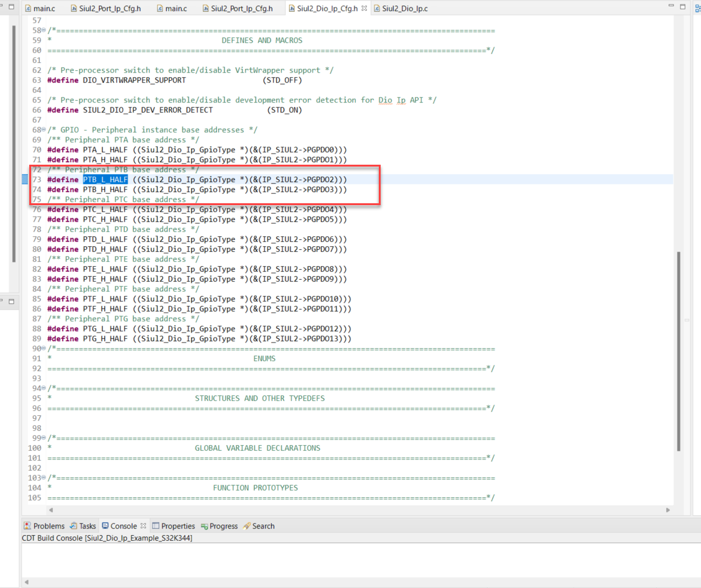
Task: Click PTG_H_HALF on line 89
Action: point(106,339)
